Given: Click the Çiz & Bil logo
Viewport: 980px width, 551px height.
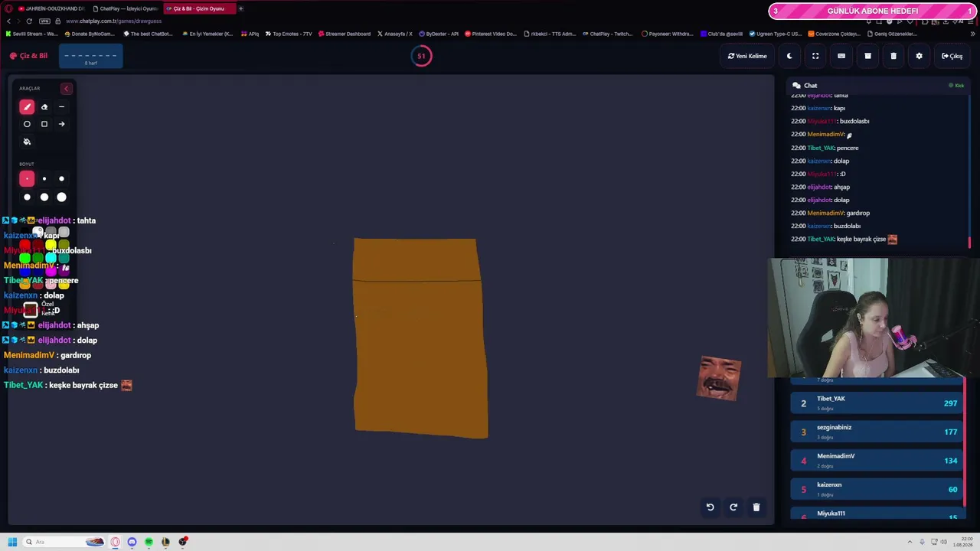Looking at the screenshot, I should pos(28,56).
